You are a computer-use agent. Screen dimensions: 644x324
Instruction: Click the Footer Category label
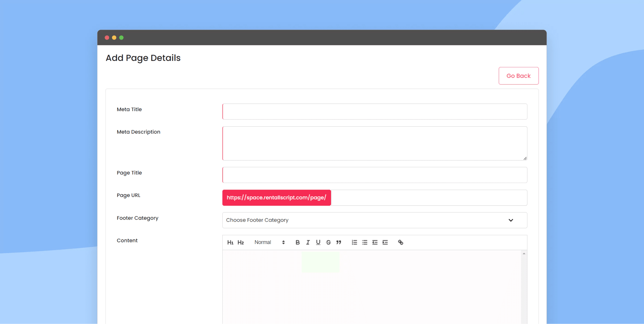coord(137,218)
